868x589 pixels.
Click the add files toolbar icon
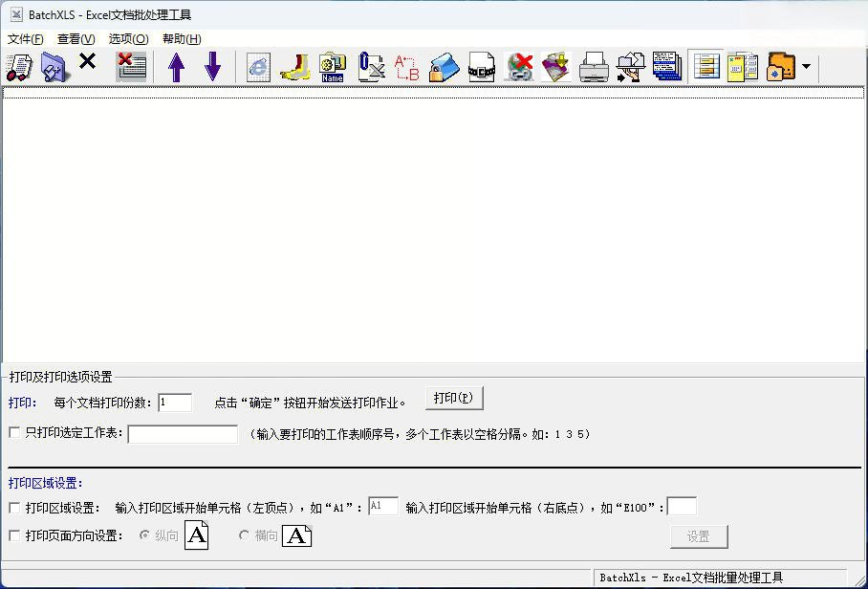[x=19, y=67]
